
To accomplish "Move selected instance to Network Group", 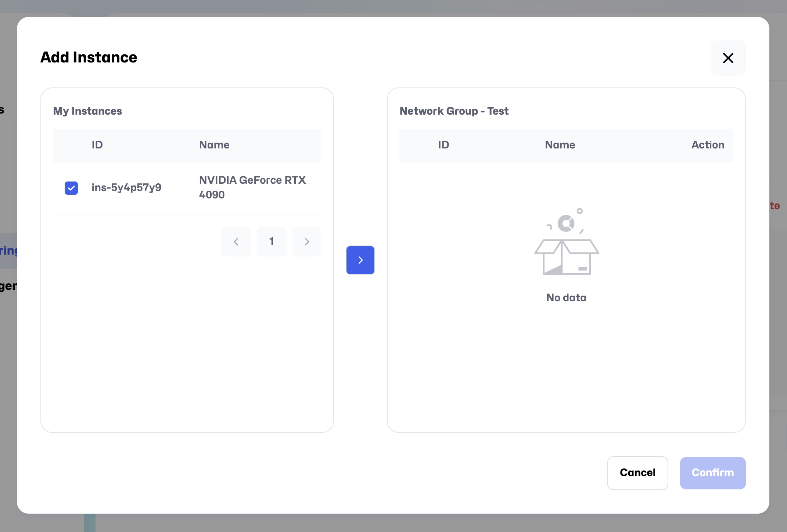I will pyautogui.click(x=360, y=260).
